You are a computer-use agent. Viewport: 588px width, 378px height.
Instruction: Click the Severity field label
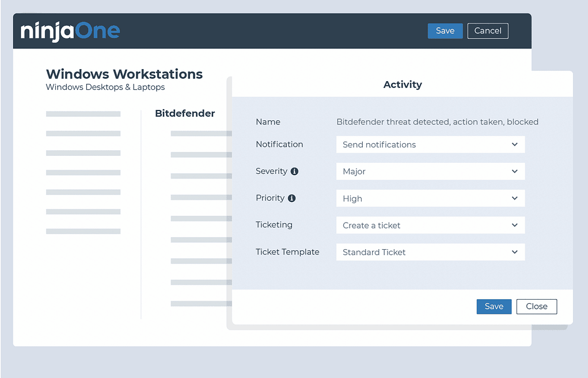(x=271, y=171)
